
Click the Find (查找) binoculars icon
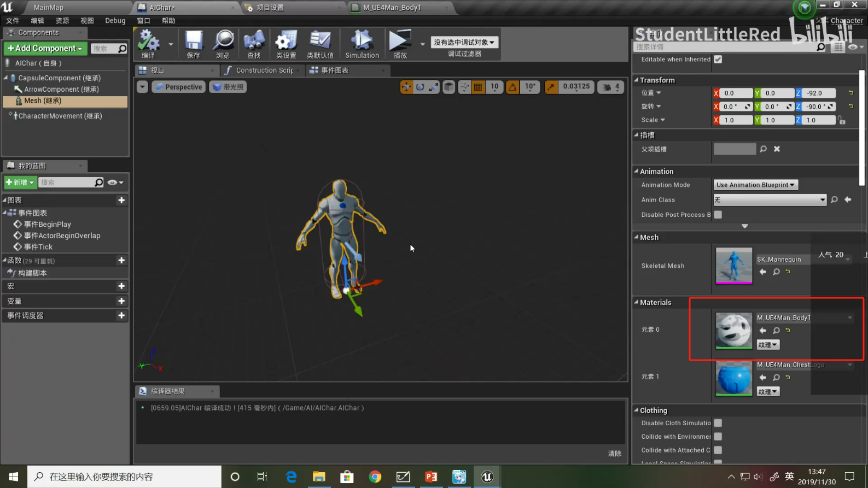pyautogui.click(x=254, y=44)
